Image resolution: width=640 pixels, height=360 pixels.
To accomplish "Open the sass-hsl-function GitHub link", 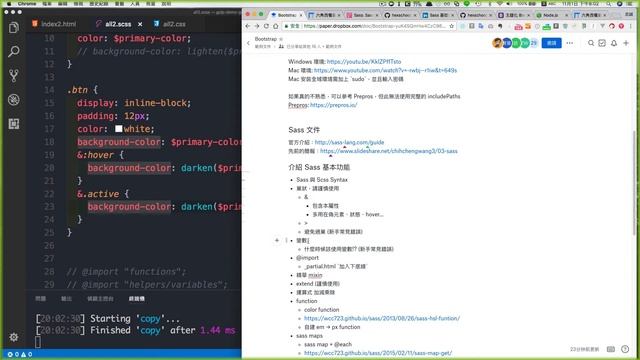I will [382, 318].
